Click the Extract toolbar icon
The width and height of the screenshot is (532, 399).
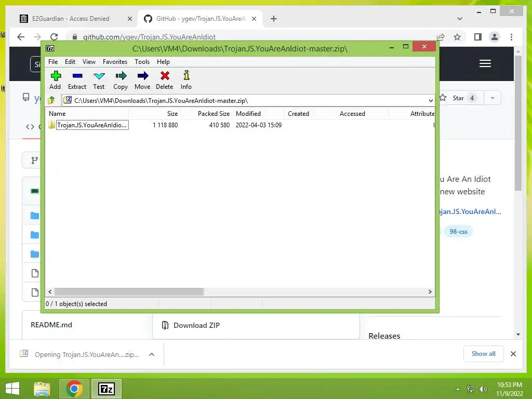pos(77,80)
